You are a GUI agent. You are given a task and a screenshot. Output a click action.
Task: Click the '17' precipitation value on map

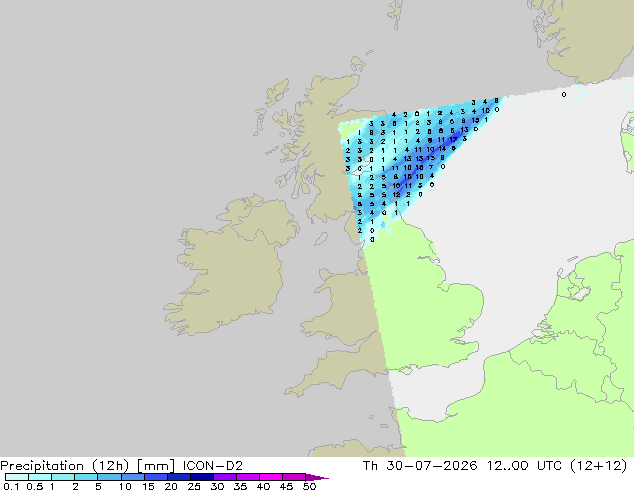coord(454,139)
